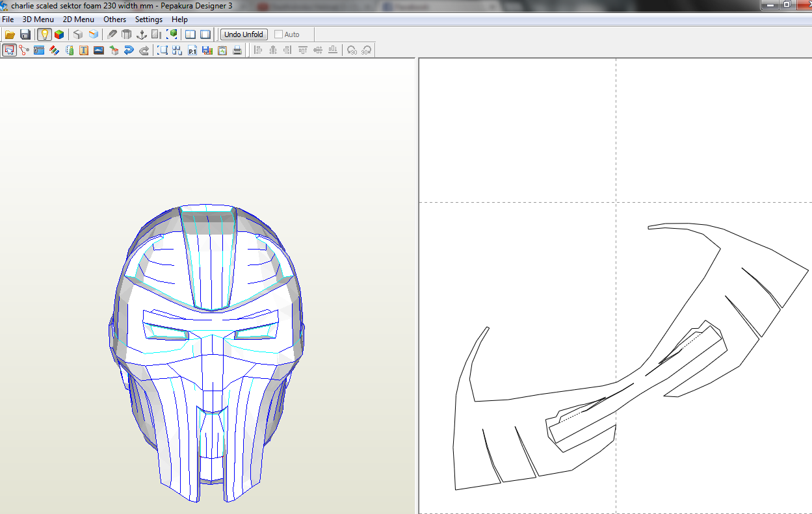Viewport: 812px width, 514px height.
Task: Minimize the Pepakura Designer window
Action: (771, 4)
